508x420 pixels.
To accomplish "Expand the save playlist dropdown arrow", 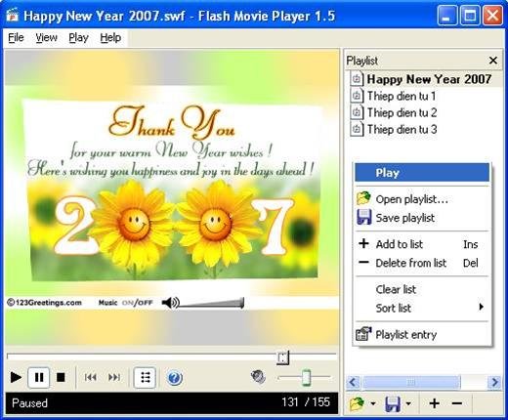I will 408,403.
